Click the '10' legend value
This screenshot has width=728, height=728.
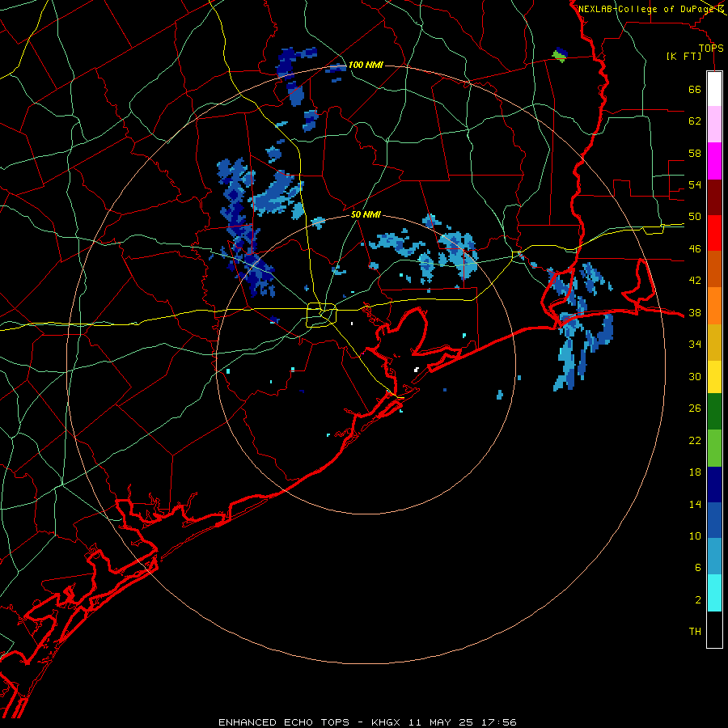coord(695,536)
